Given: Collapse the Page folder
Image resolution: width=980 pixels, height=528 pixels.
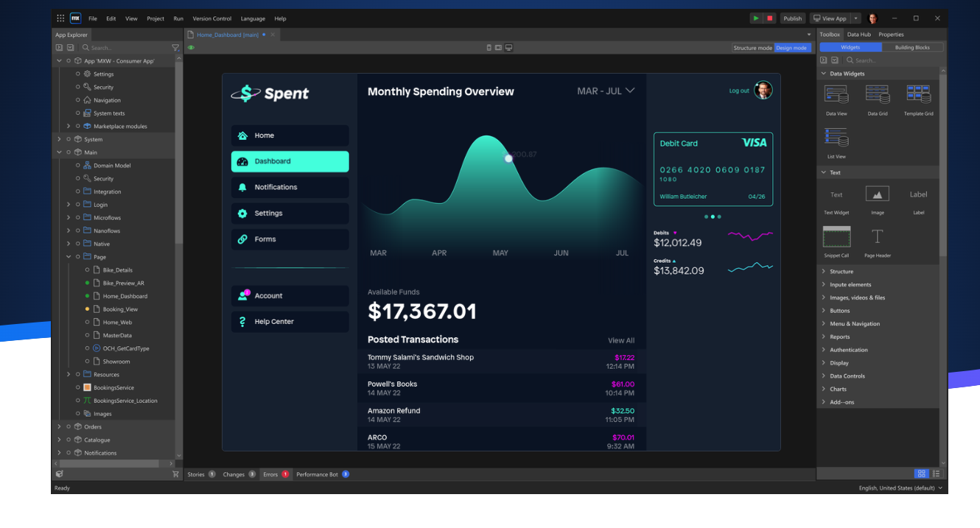Looking at the screenshot, I should click(x=69, y=257).
